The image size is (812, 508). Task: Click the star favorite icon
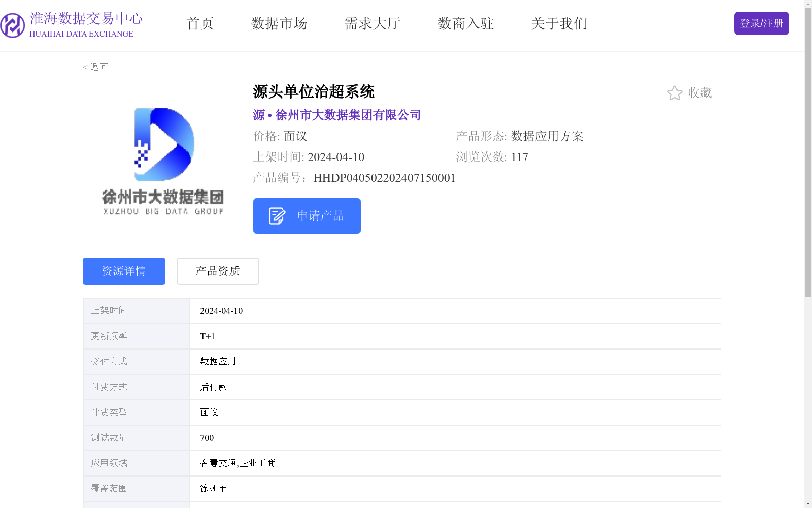[x=674, y=93]
